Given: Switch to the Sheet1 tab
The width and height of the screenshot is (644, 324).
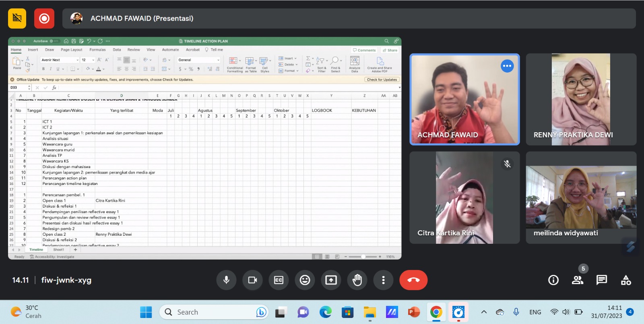Looking at the screenshot, I should pyautogui.click(x=59, y=250).
